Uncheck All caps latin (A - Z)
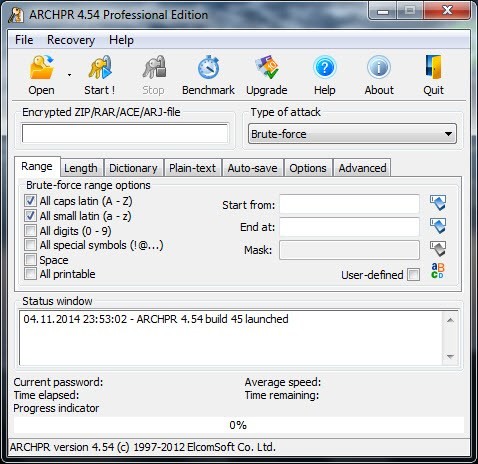Viewport: 478px width, 464px height. pos(30,201)
